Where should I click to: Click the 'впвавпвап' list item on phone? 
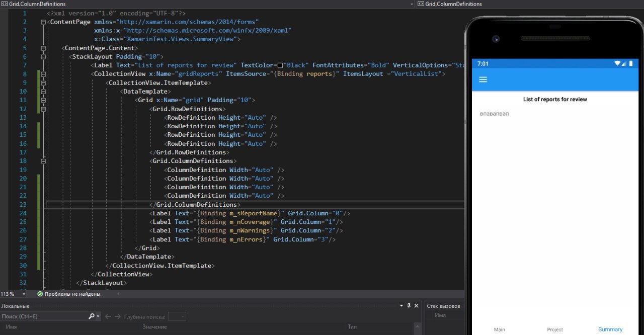coord(495,114)
